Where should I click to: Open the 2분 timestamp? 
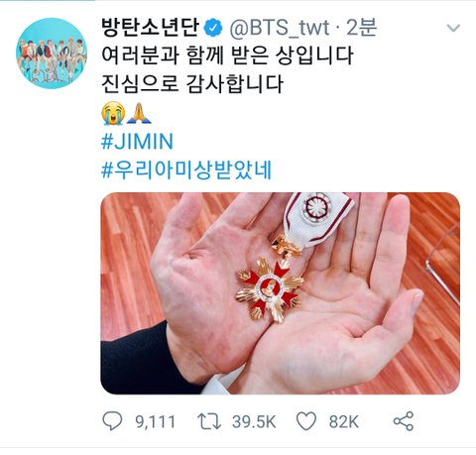pos(361,28)
